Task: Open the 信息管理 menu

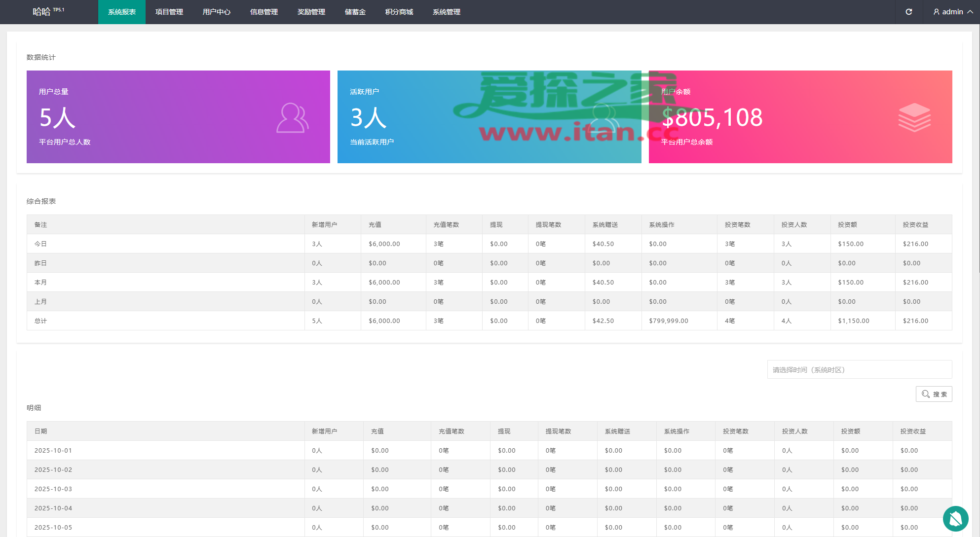Action: click(x=264, y=12)
